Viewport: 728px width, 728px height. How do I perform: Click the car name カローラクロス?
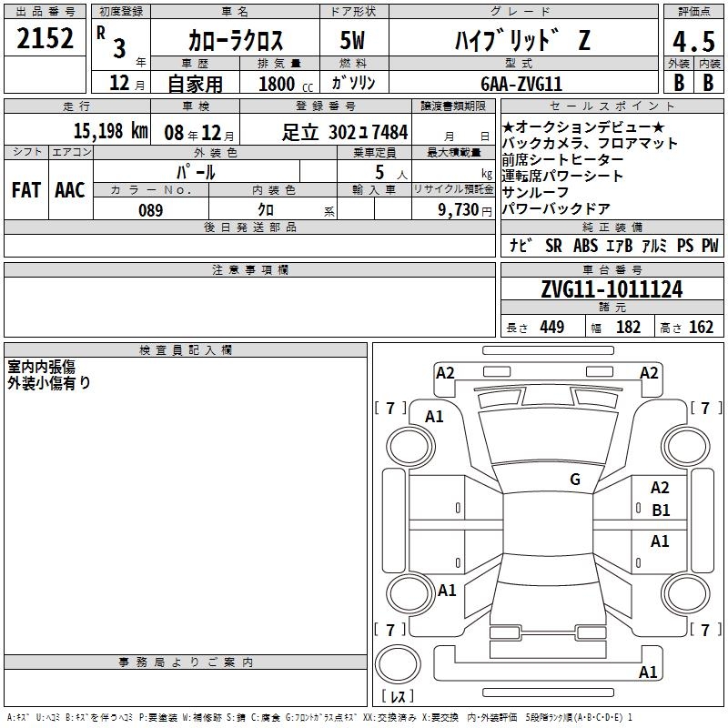tap(236, 40)
